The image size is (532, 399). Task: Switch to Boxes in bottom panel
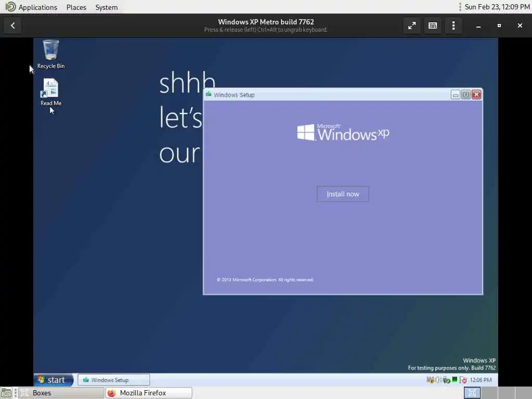[61, 393]
